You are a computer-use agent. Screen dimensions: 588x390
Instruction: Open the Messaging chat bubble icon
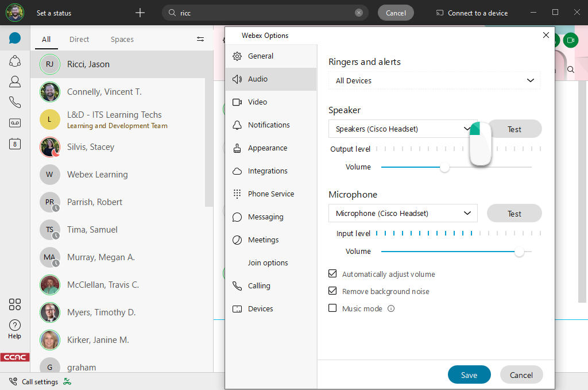click(x=14, y=39)
